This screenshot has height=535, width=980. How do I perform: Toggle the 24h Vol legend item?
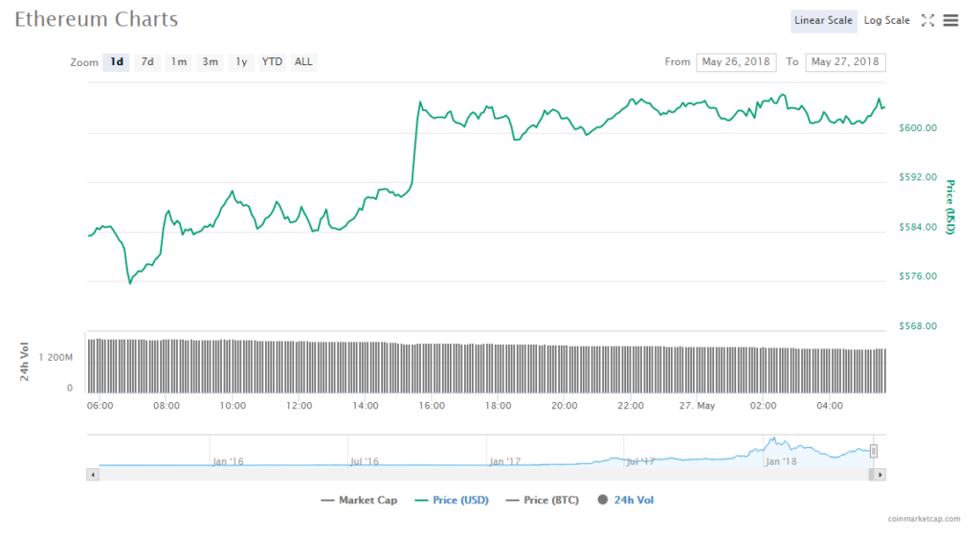point(626,500)
